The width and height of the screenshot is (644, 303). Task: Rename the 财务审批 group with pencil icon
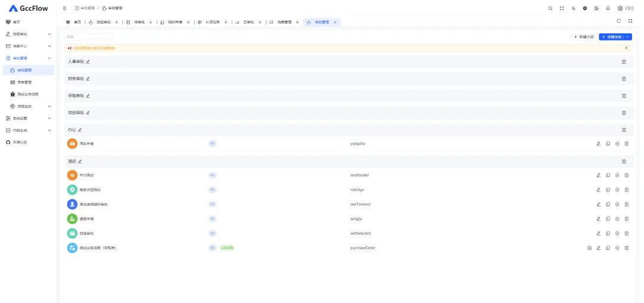[x=88, y=79]
